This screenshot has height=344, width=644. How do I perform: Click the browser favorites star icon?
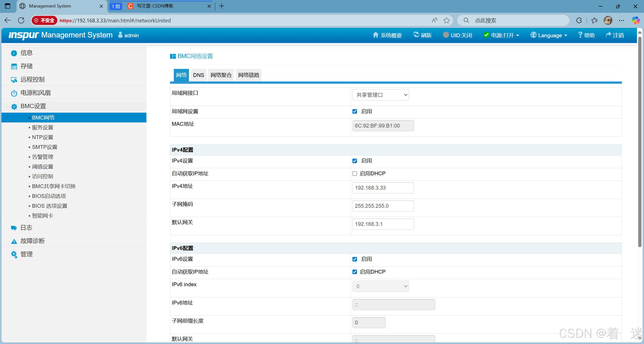click(446, 20)
